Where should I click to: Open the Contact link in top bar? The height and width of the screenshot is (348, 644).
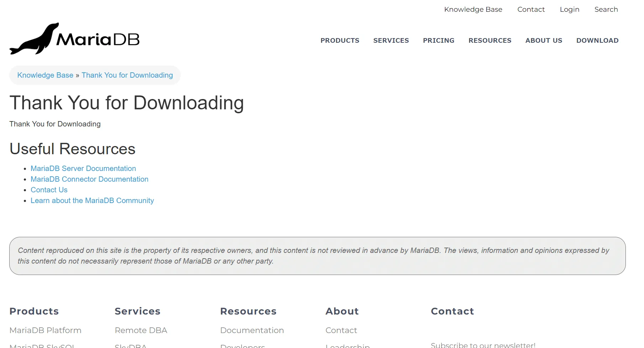(531, 10)
